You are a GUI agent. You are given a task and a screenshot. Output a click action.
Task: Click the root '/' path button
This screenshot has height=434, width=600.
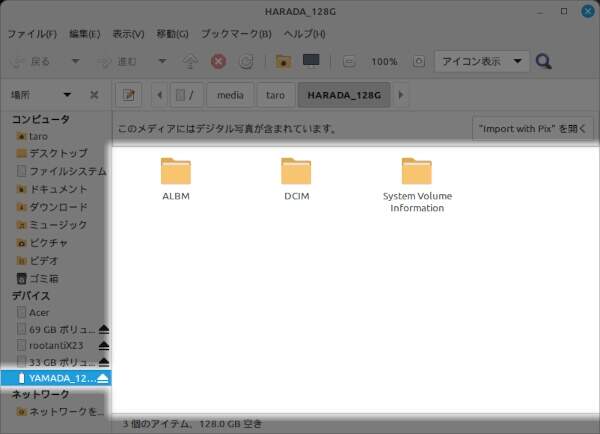click(185, 95)
